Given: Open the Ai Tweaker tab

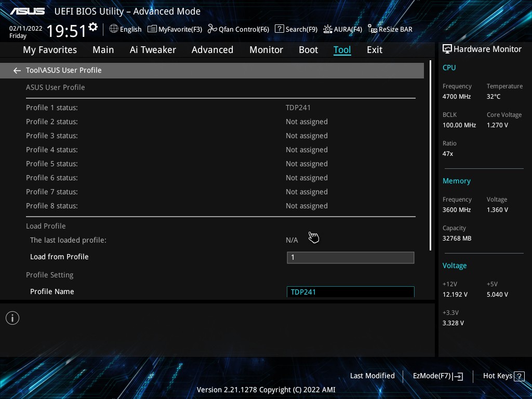Looking at the screenshot, I should tap(153, 50).
